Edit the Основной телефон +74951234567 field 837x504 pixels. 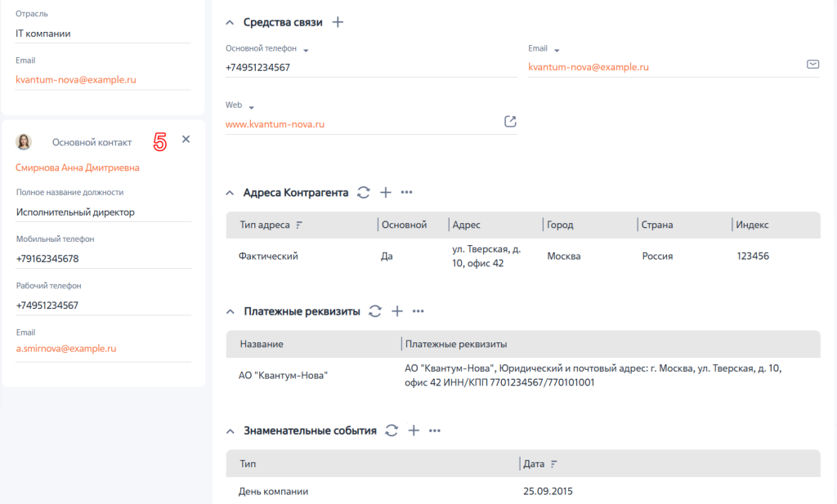pyautogui.click(x=371, y=68)
